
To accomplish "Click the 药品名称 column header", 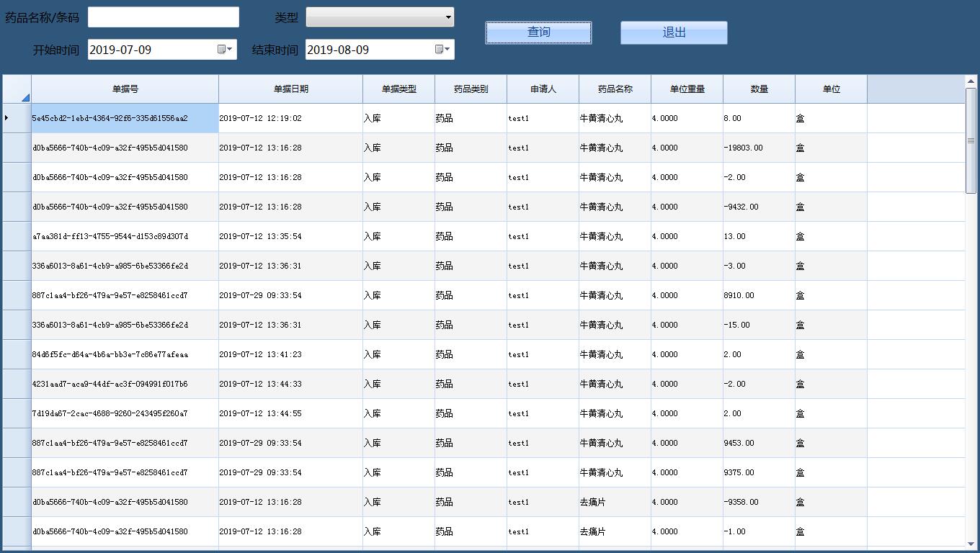I will (x=615, y=89).
